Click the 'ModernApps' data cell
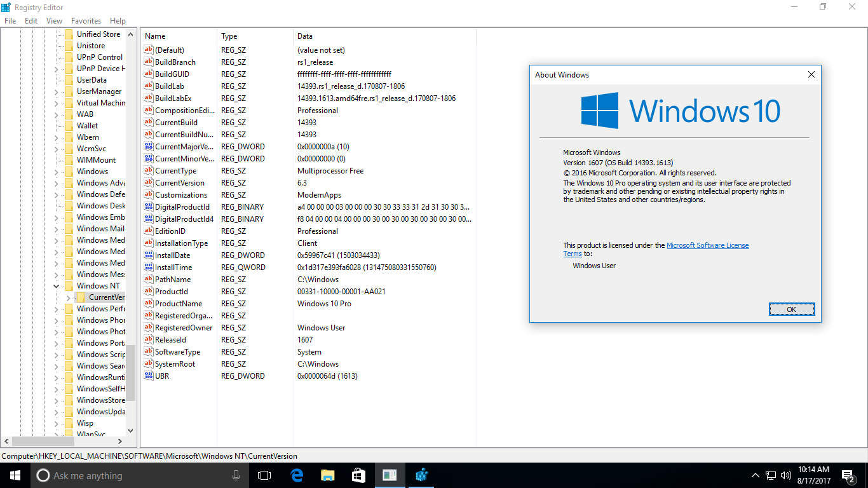 click(x=319, y=195)
